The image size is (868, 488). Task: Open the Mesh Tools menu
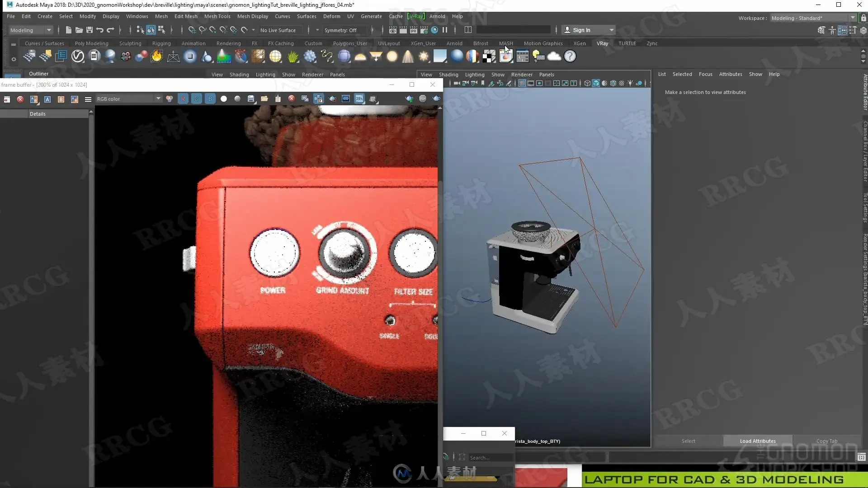coord(217,16)
